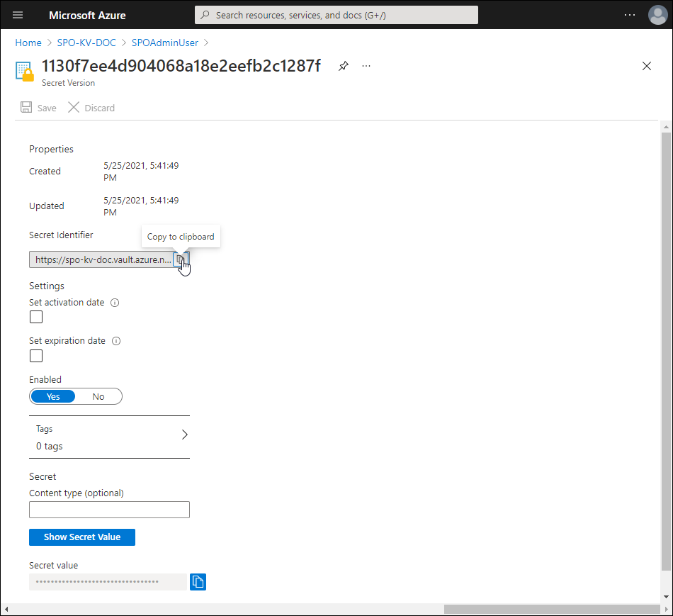Click the Content type input field
673x616 pixels.
[109, 510]
